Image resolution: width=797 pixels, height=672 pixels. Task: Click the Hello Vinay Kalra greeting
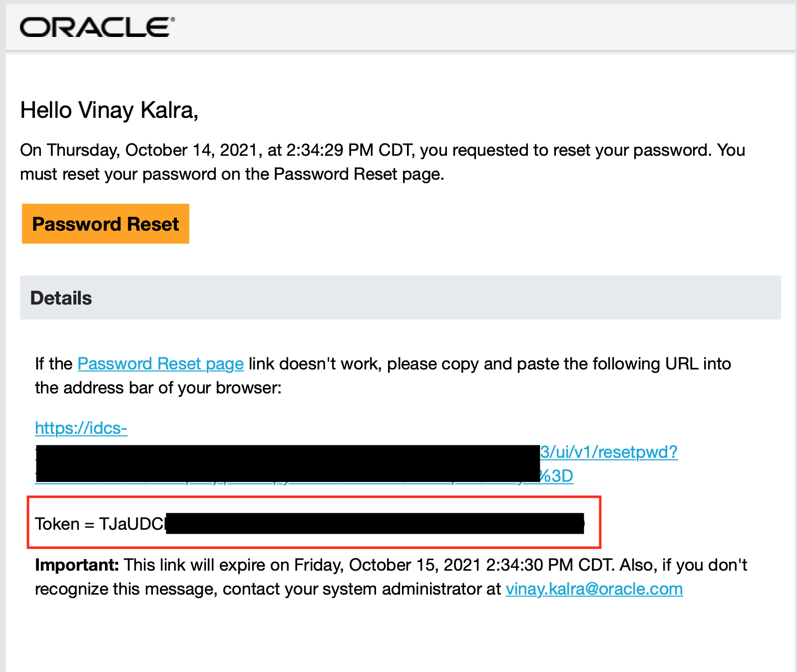(x=109, y=110)
